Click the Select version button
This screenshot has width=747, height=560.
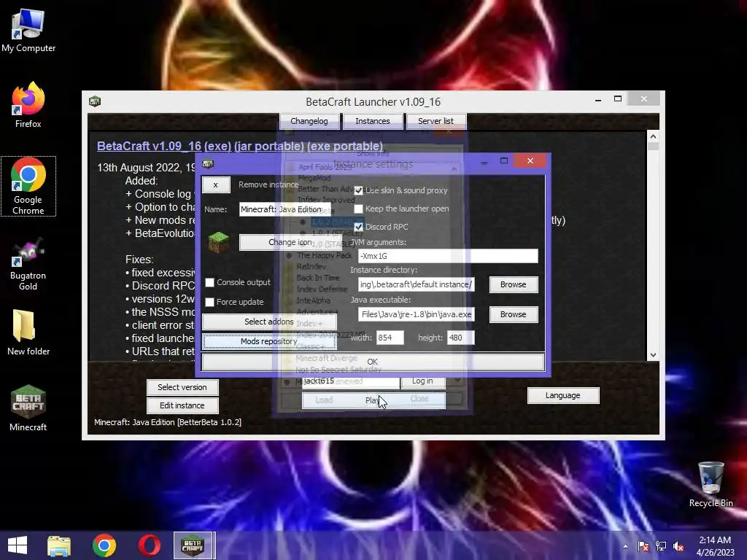(182, 387)
